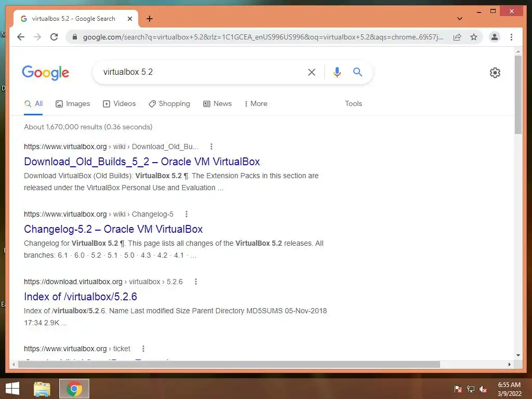Click the vertical scrollbar thumb
The image size is (532, 399).
pos(518,95)
